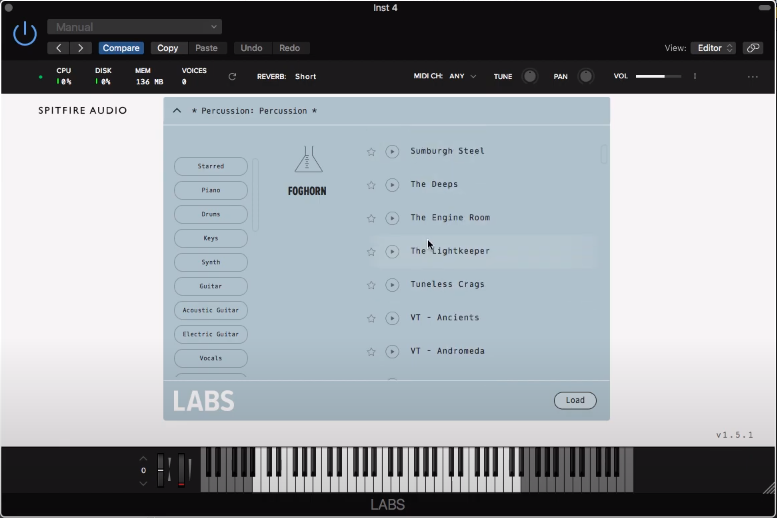This screenshot has width=777, height=518.
Task: Click the Foghorn flask icon
Action: point(308,159)
